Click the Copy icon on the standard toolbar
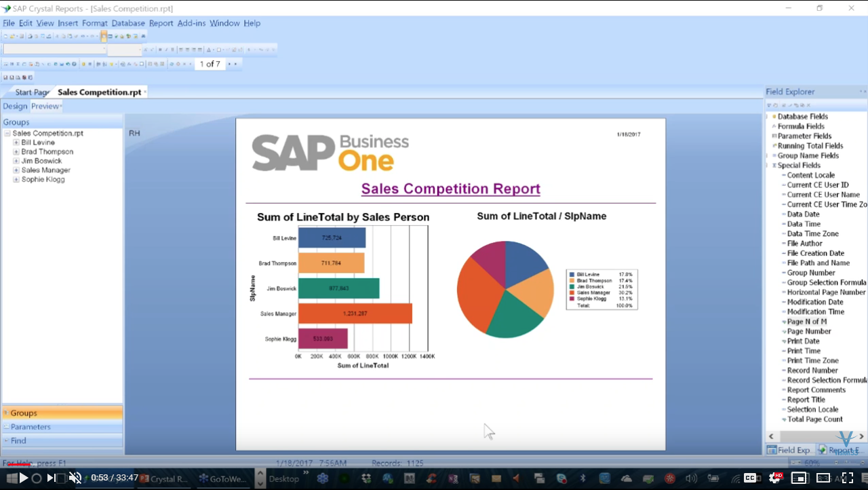The height and width of the screenshot is (490, 868). click(x=63, y=37)
